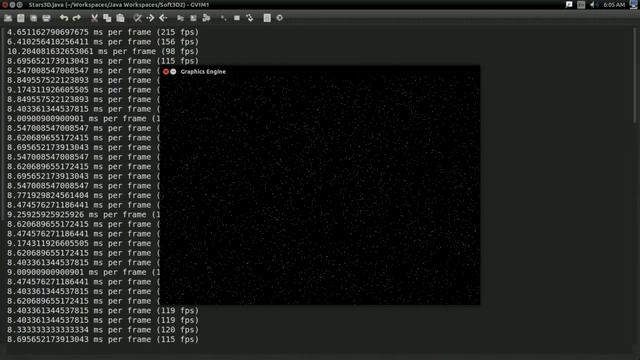This screenshot has height=360, width=640.
Task: Click the line '8.849557522123893 ms per frame' below '8.547008547008547'
Action: click(x=83, y=80)
